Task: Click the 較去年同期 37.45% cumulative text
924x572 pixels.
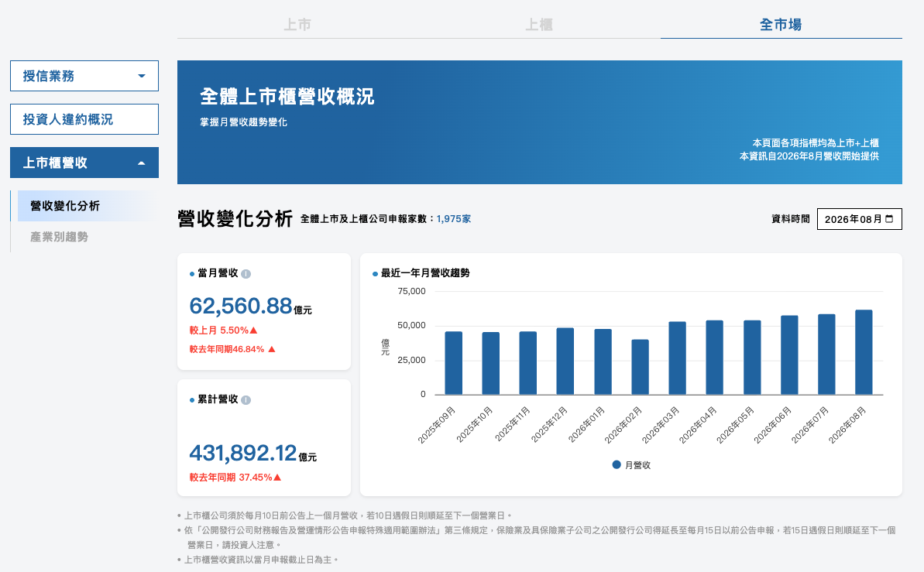Action: (x=235, y=478)
